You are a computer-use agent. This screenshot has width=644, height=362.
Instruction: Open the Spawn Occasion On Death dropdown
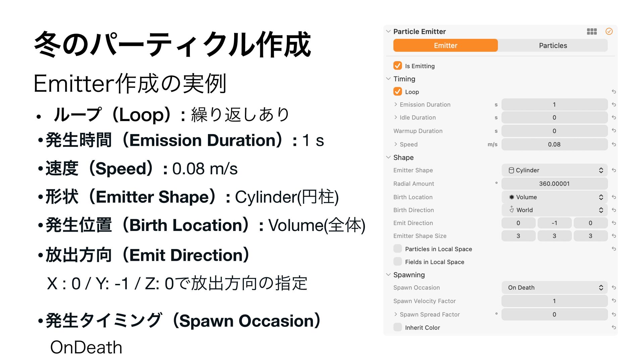click(x=554, y=288)
